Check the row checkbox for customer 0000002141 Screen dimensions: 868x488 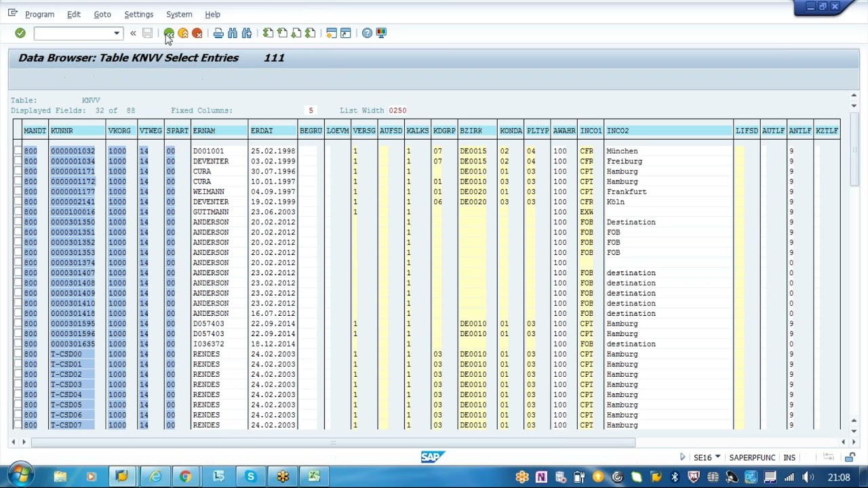coord(18,202)
